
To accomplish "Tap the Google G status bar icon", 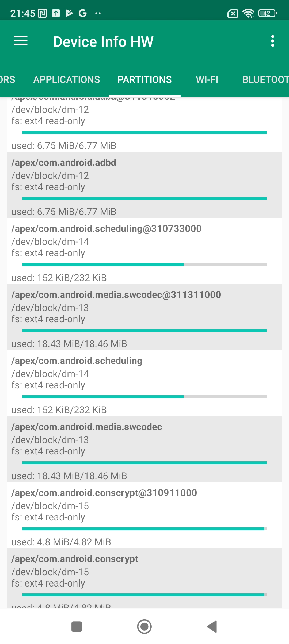I will pos(83,13).
